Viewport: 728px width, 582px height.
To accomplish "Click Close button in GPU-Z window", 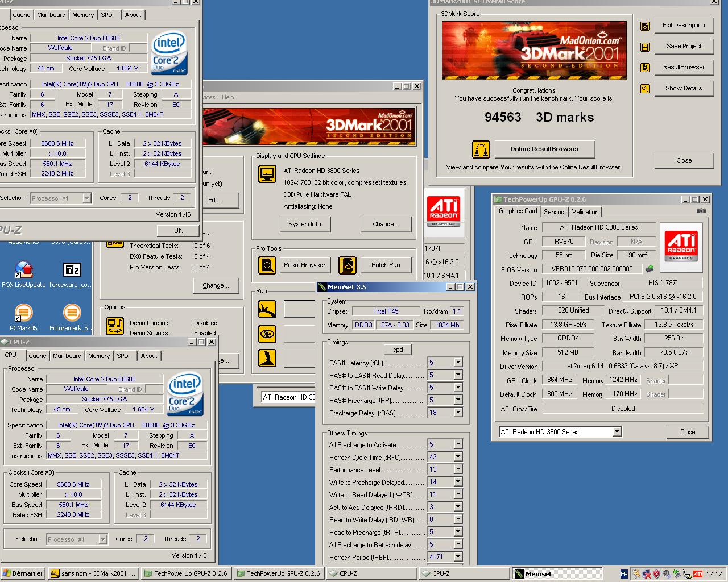I will (x=688, y=432).
